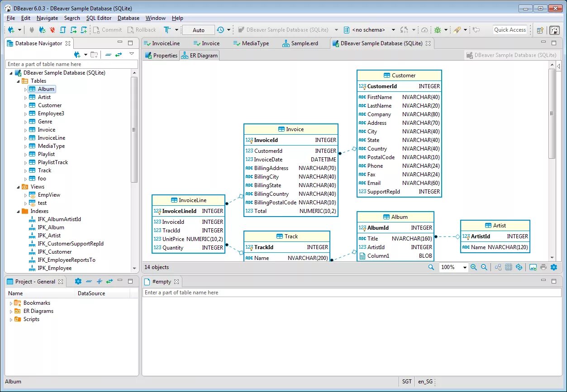Collapse the Indexes folder
The width and height of the screenshot is (567, 392).
point(18,212)
